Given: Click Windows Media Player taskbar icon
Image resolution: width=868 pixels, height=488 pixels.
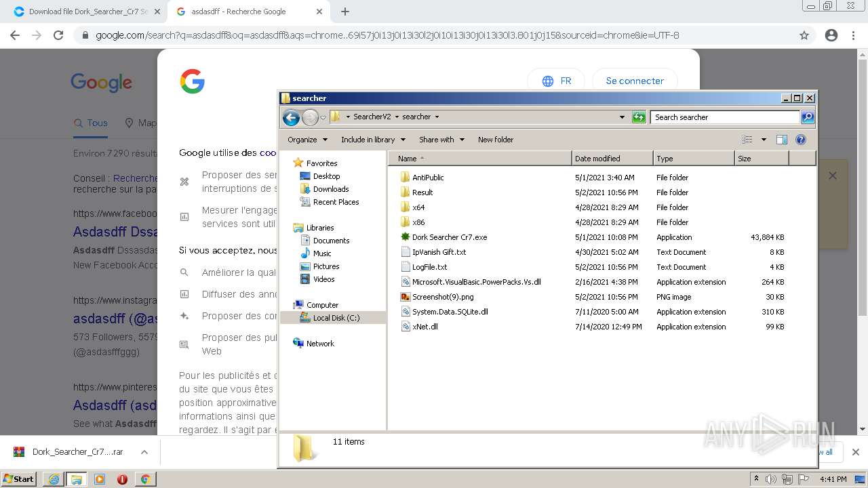Looking at the screenshot, I should coord(100,479).
